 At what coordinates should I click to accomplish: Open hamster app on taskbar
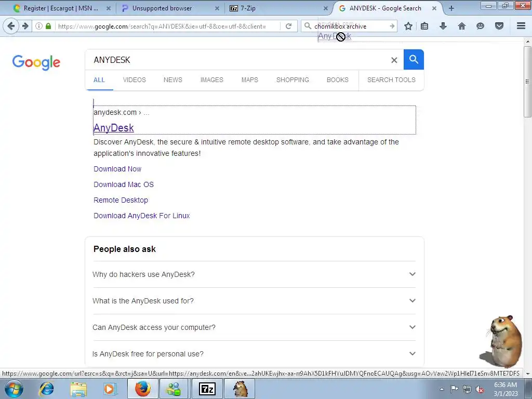tap(240, 389)
